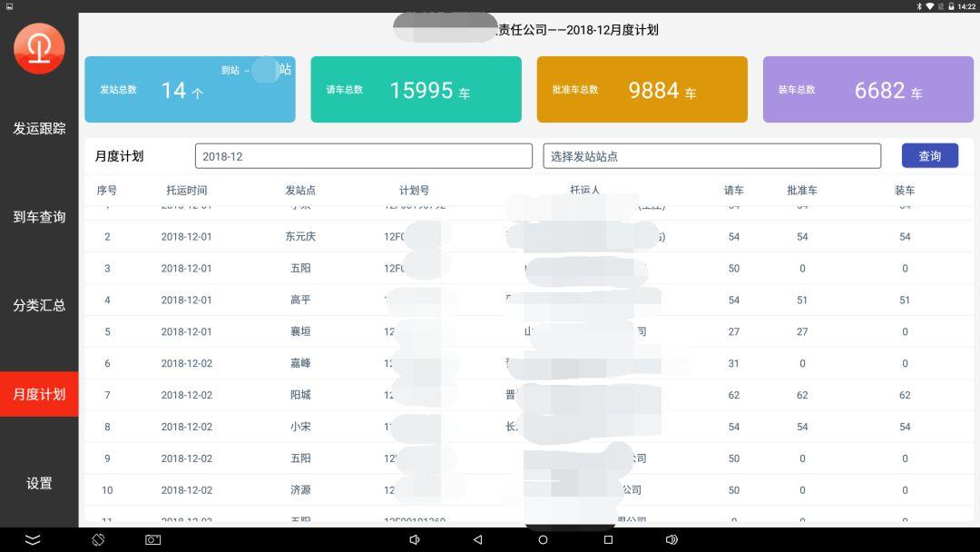The image size is (980, 552).
Task: Select row 7 with station 阳城
Action: coord(299,395)
